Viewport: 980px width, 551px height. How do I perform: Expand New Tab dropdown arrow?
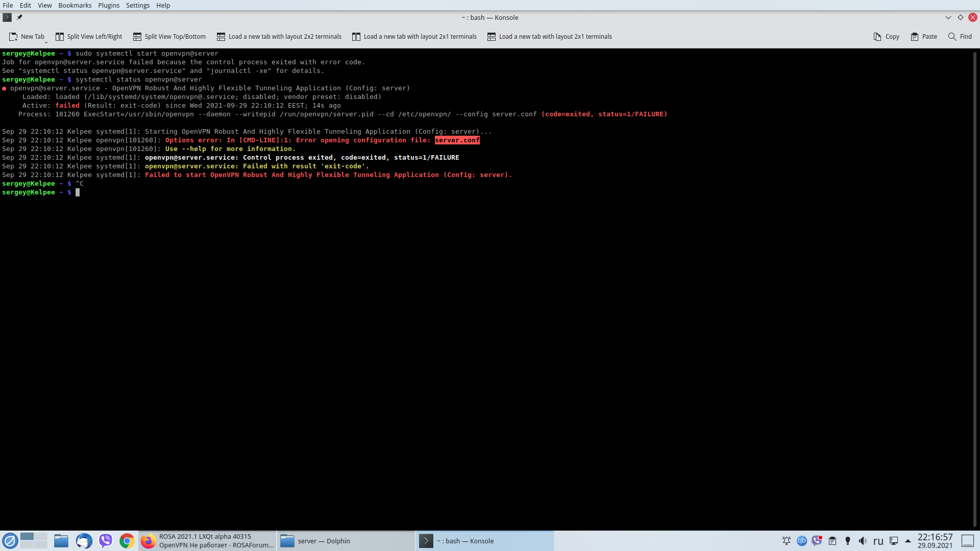(x=46, y=42)
